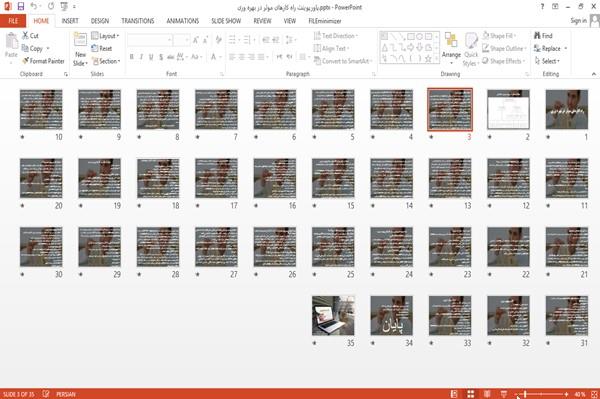Open the Shape Outline dropdown

click(505, 49)
